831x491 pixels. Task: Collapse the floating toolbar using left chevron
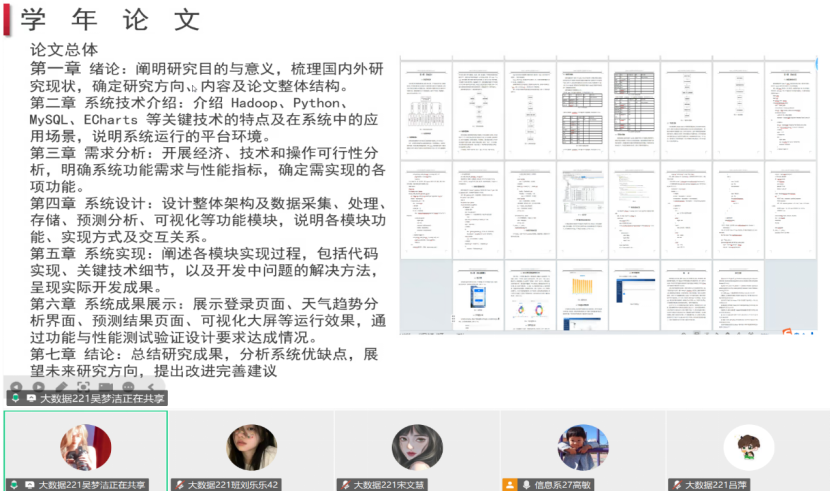(151, 387)
